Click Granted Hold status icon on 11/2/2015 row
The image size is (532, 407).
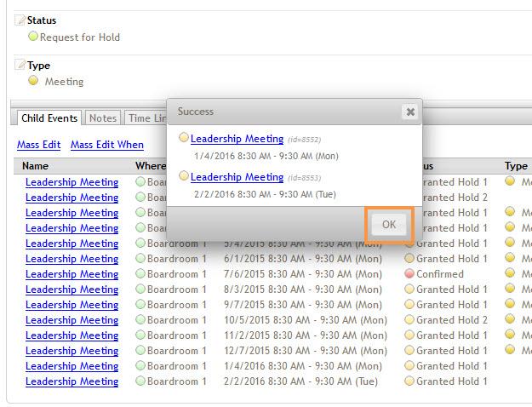[x=409, y=335]
